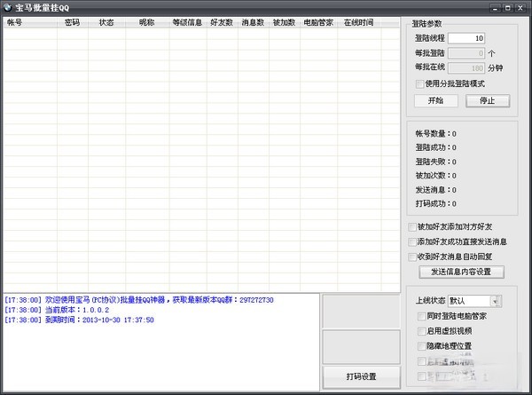Viewport: 532px width, 395px height.
Task: Minimize the 宝马批量挂QQ window
Action: click(496, 8)
